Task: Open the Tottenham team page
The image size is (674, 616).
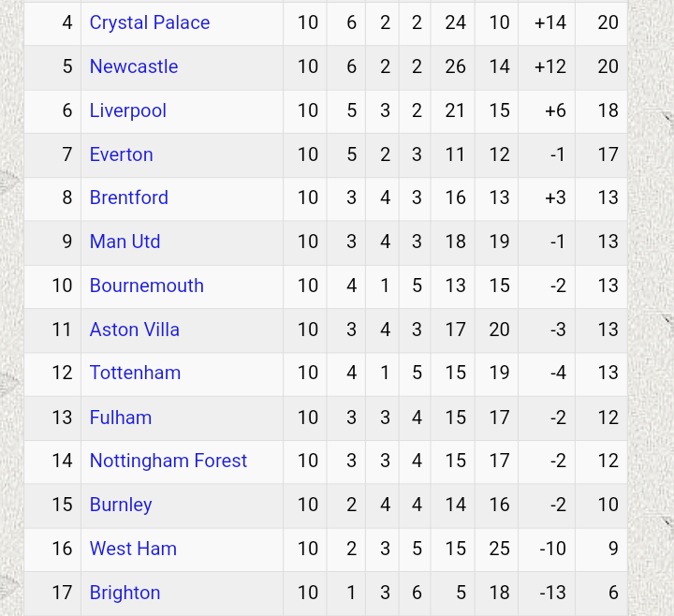Action: tap(135, 373)
